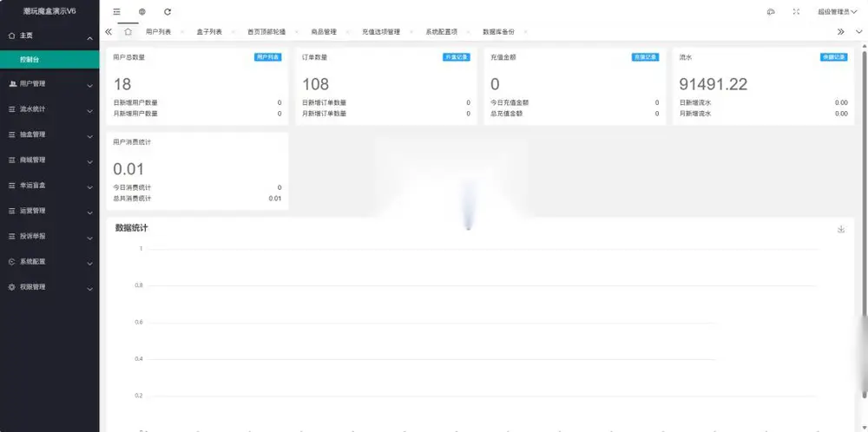Go to the home tab icon
This screenshot has width=868, height=432.
click(128, 31)
